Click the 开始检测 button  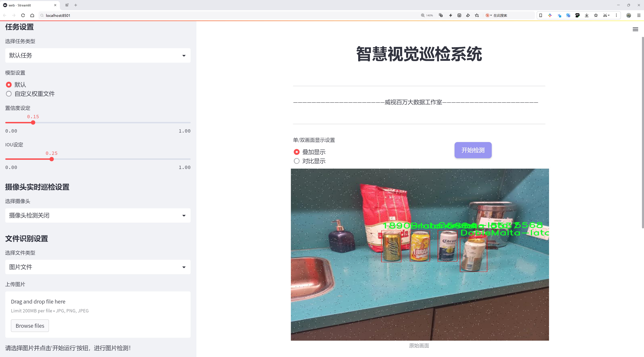coord(473,150)
